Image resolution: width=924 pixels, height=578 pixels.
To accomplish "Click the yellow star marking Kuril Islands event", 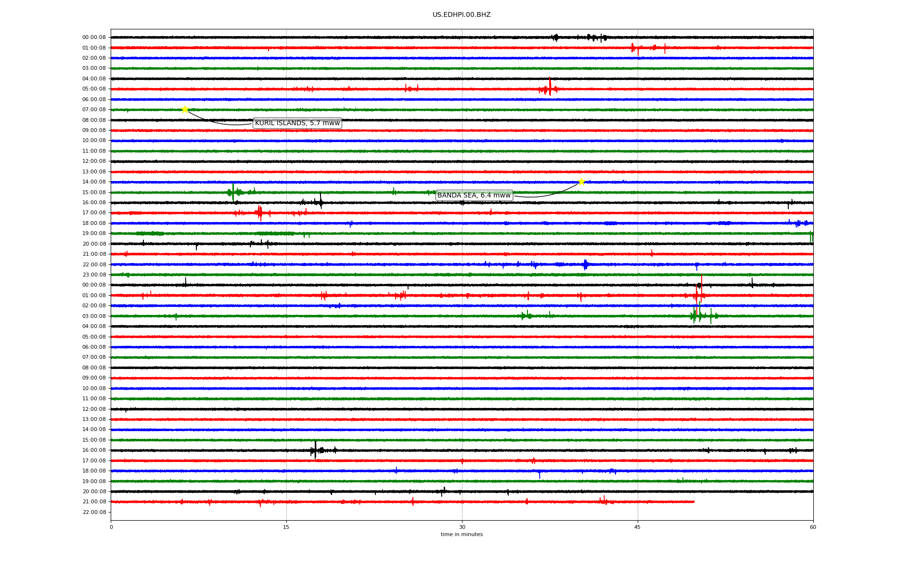I will [x=185, y=109].
